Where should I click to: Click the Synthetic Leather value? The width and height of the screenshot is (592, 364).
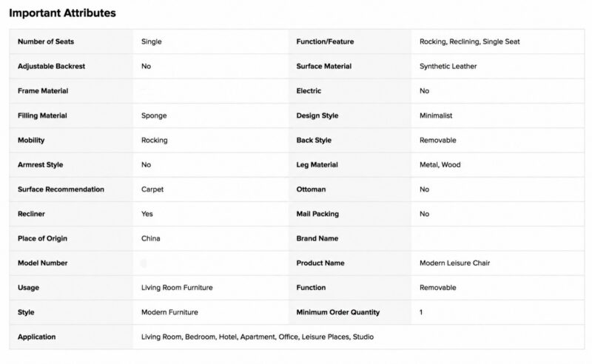[448, 66]
